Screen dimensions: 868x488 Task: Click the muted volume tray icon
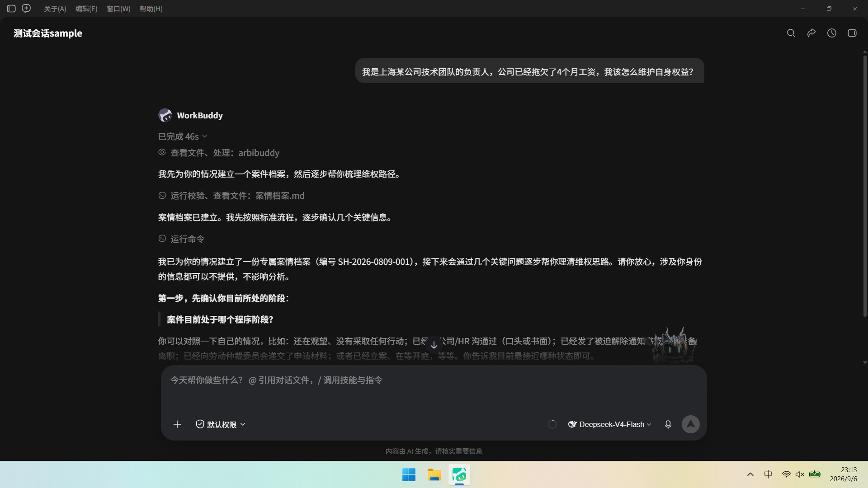[x=800, y=474]
